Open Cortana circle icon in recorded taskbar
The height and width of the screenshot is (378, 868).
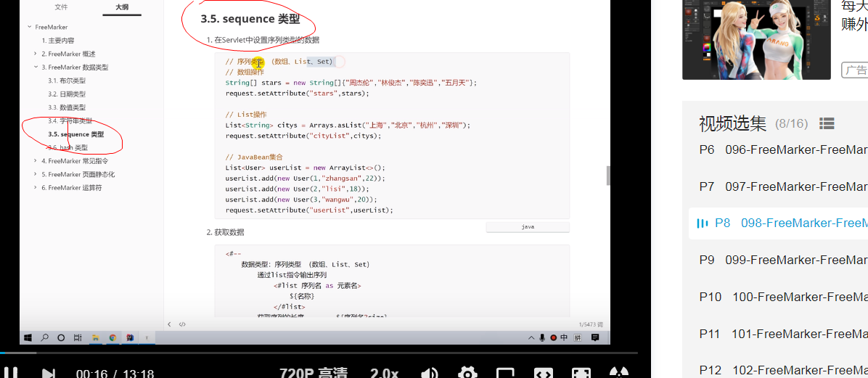point(61,337)
